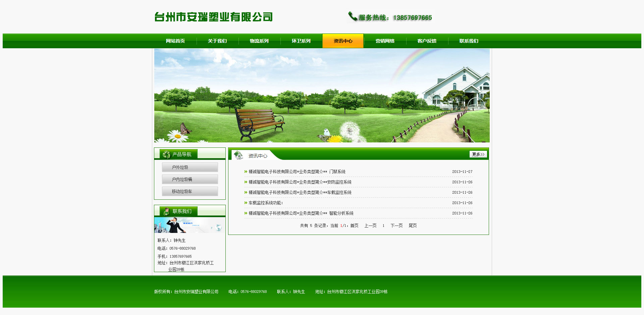This screenshot has height=315, width=644.
Task: Go to 下一页 in the pagination
Action: click(x=396, y=226)
